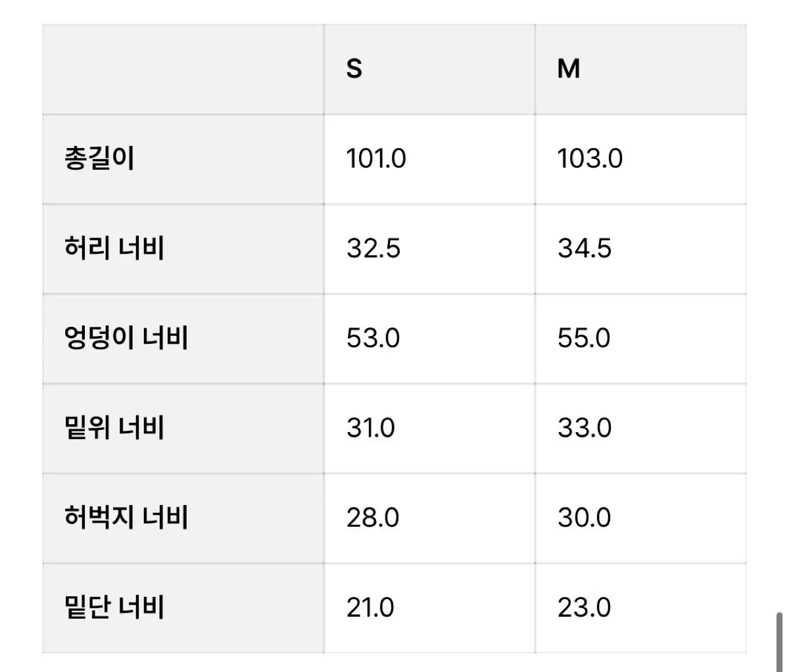The width and height of the screenshot is (789, 672).
Task: Click the 엉덩이 너비 row label
Action: coord(126,338)
